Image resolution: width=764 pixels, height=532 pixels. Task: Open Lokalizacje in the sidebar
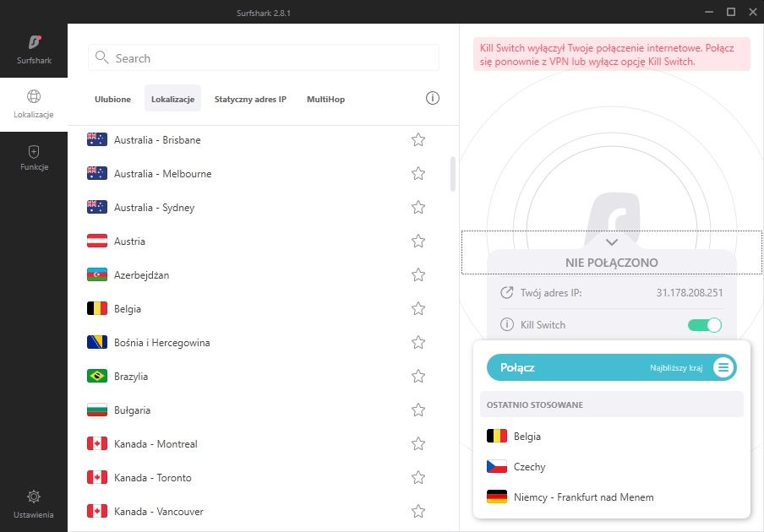[x=34, y=104]
